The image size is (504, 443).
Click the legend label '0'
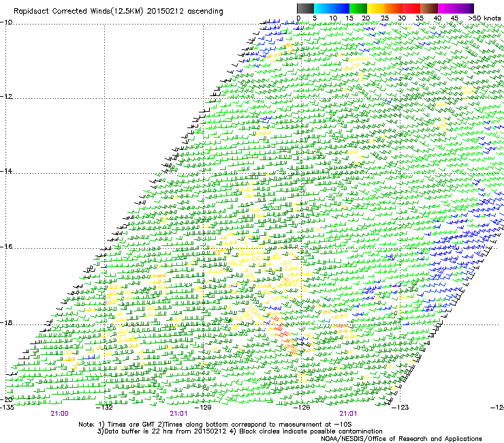tap(298, 18)
